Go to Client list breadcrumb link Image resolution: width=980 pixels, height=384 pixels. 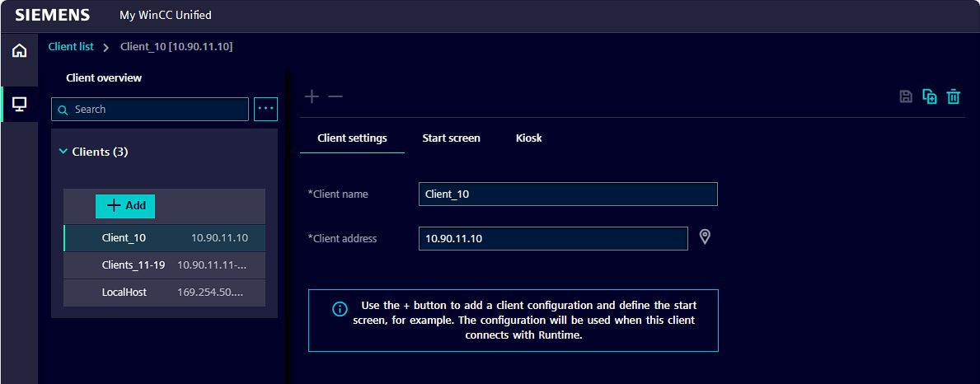[x=71, y=47]
